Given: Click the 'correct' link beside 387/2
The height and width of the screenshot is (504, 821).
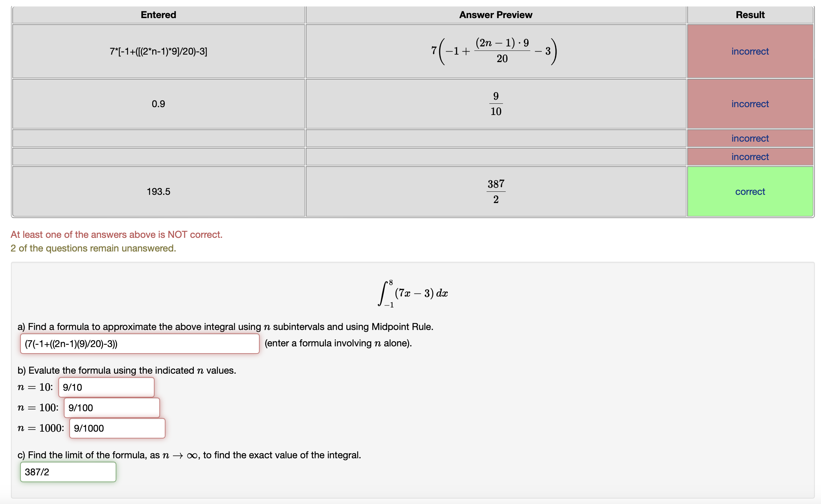Looking at the screenshot, I should coord(750,191).
